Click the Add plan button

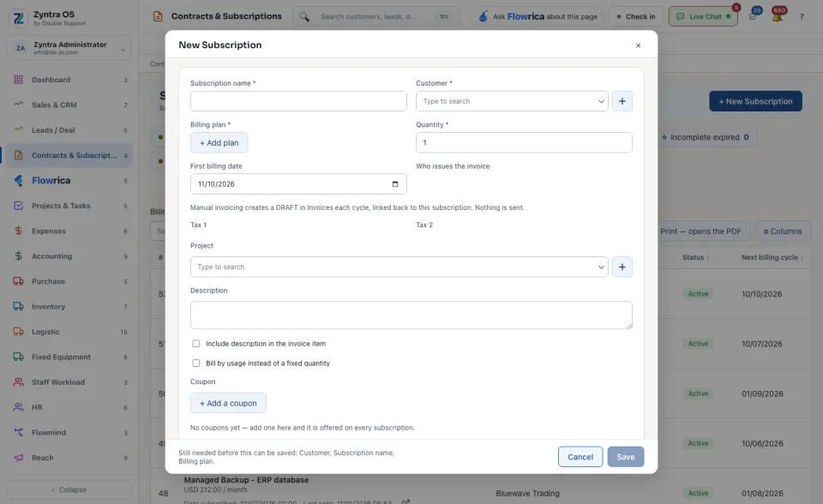pyautogui.click(x=219, y=142)
